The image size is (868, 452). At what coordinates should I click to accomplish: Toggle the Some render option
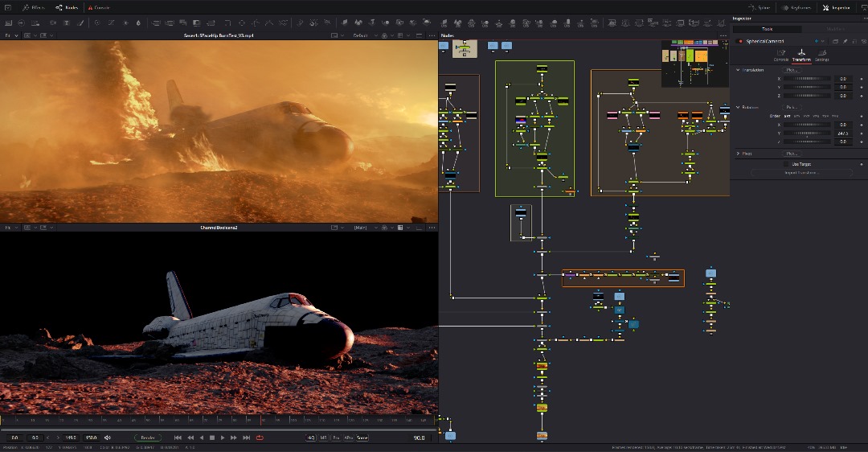362,438
